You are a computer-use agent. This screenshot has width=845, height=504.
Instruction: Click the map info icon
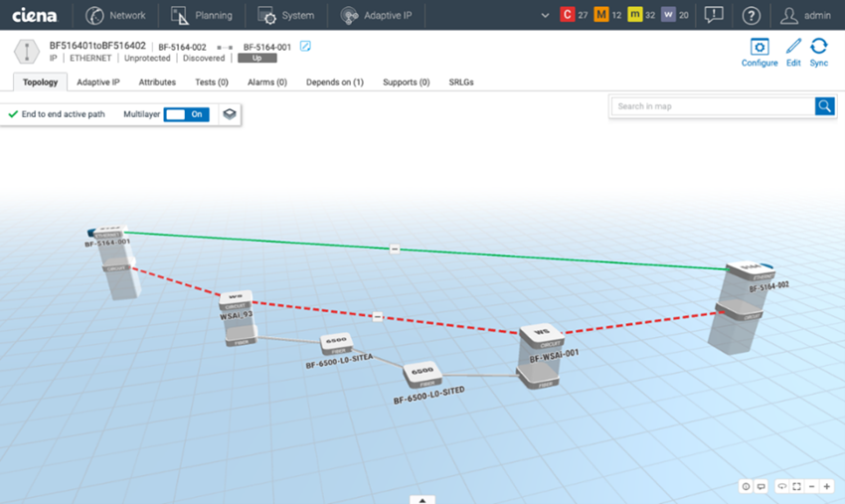click(x=746, y=486)
